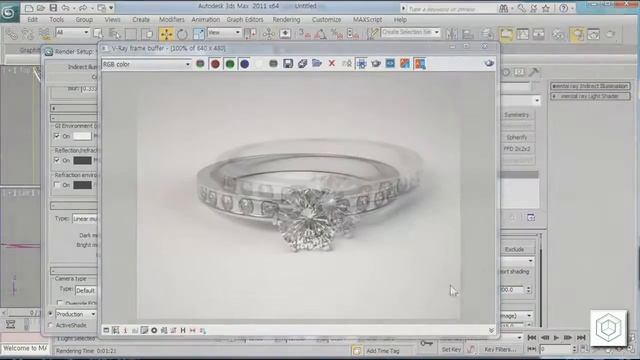This screenshot has width=640, height=360.
Task: Click GI Environment white color swatch
Action: coord(82,136)
